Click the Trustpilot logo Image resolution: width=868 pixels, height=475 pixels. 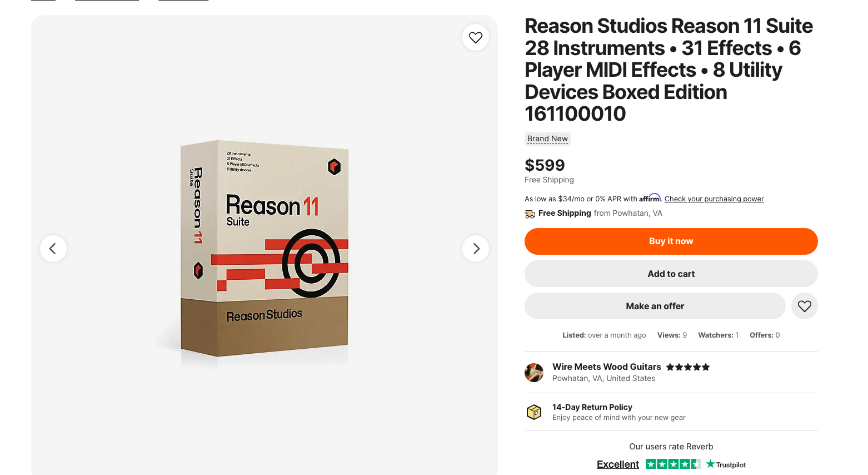(726, 464)
